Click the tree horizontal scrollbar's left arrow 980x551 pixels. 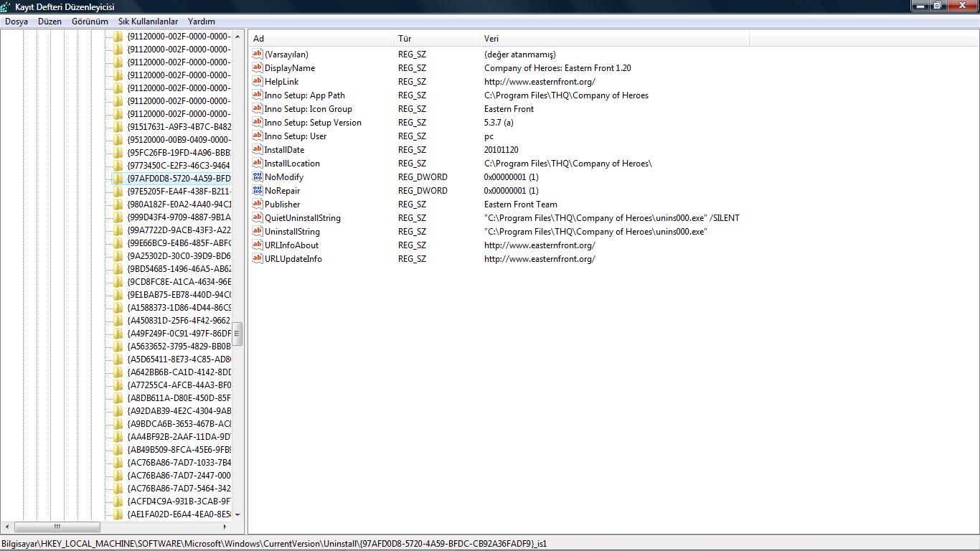6,527
